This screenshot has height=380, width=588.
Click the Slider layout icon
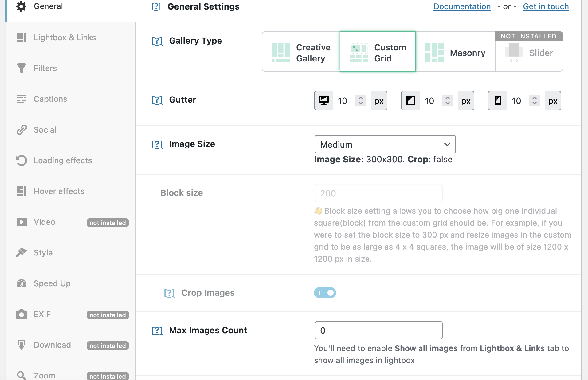514,53
